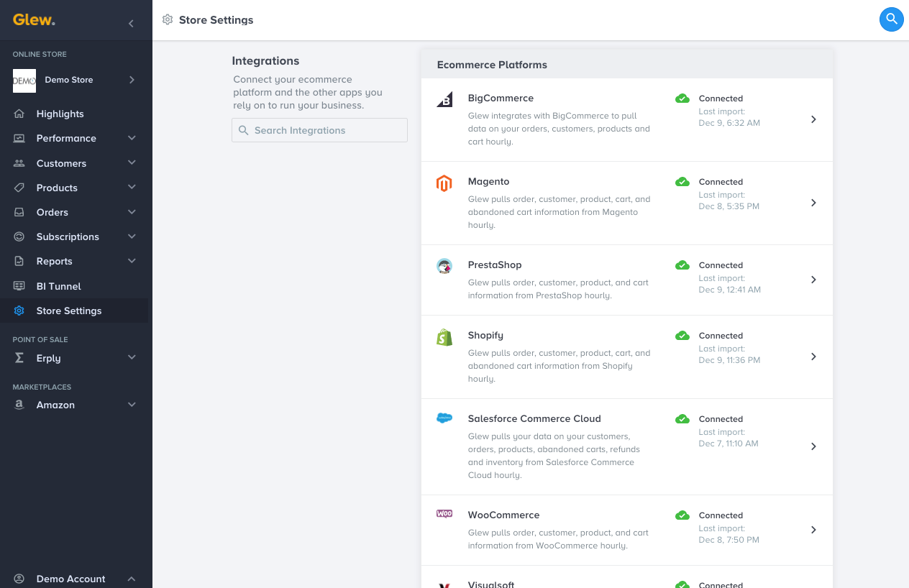Open BI Tunnel page
The height and width of the screenshot is (588, 909).
click(59, 286)
